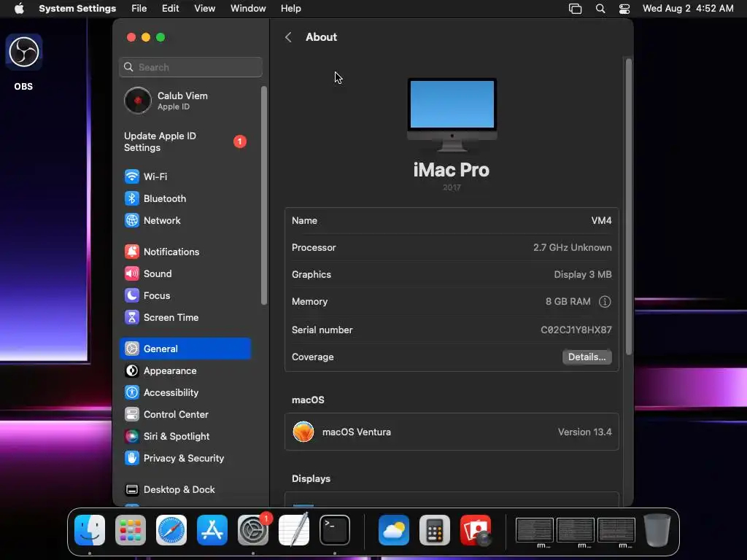Open TextEdit from the Dock
Viewport: 747px width, 560px height.
coord(294,530)
